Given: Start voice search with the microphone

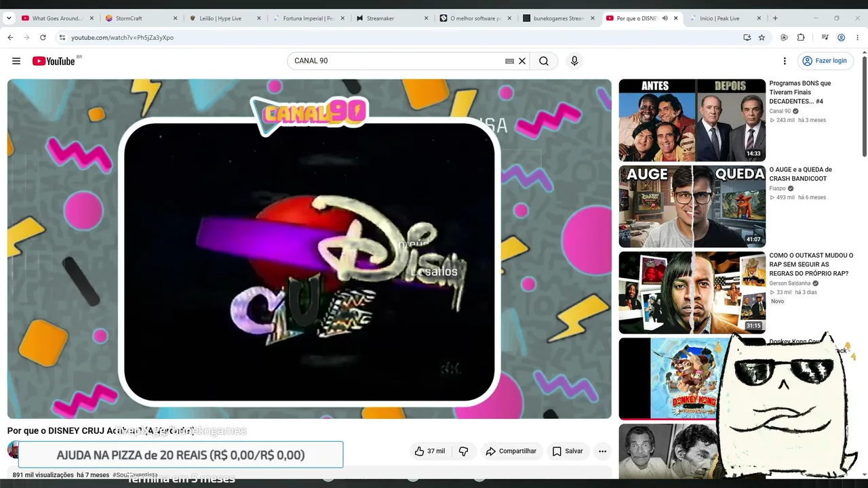Looking at the screenshot, I should click(574, 61).
